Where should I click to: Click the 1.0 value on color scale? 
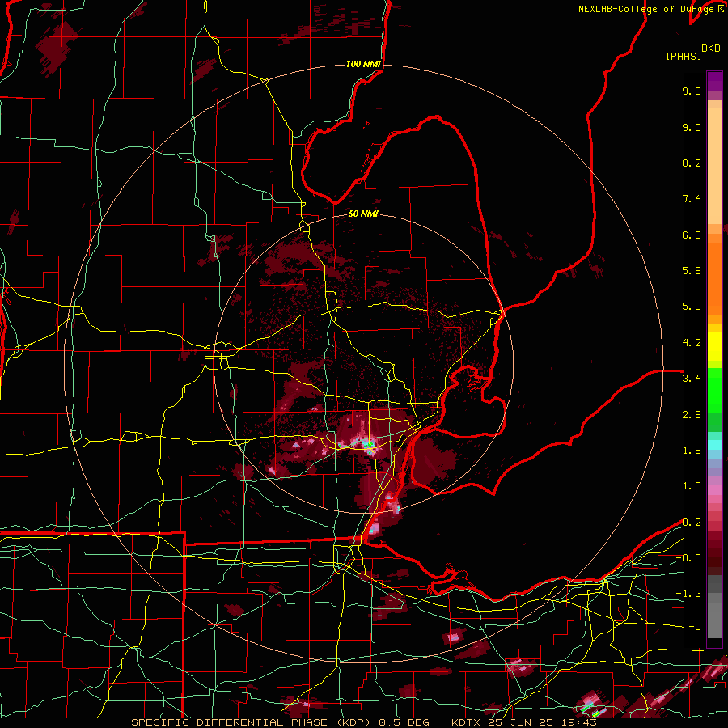coord(692,486)
